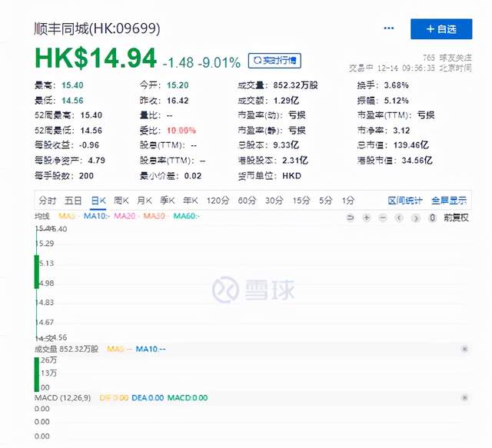
Task: Open 区间统计 interval statistics
Action: coord(405,201)
